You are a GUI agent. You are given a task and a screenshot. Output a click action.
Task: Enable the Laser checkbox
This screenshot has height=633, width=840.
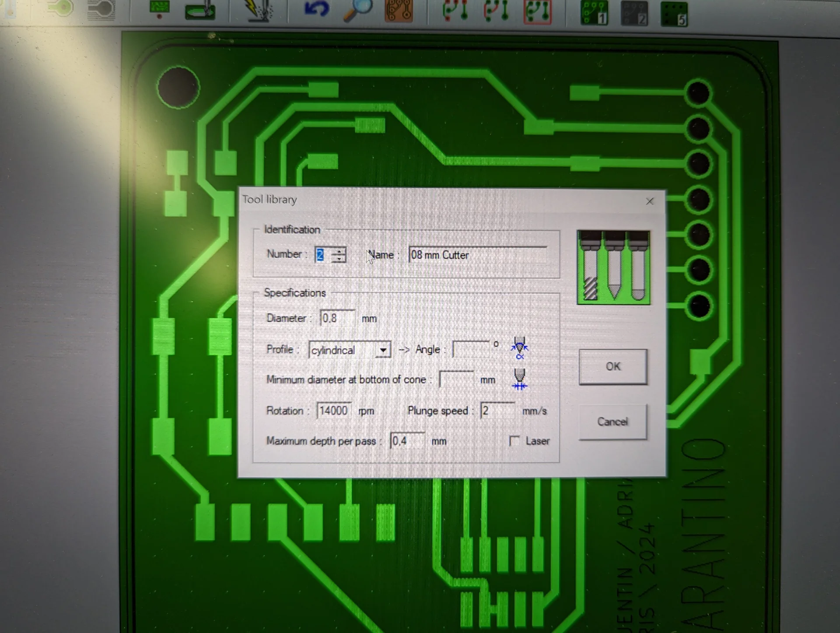[x=514, y=441]
